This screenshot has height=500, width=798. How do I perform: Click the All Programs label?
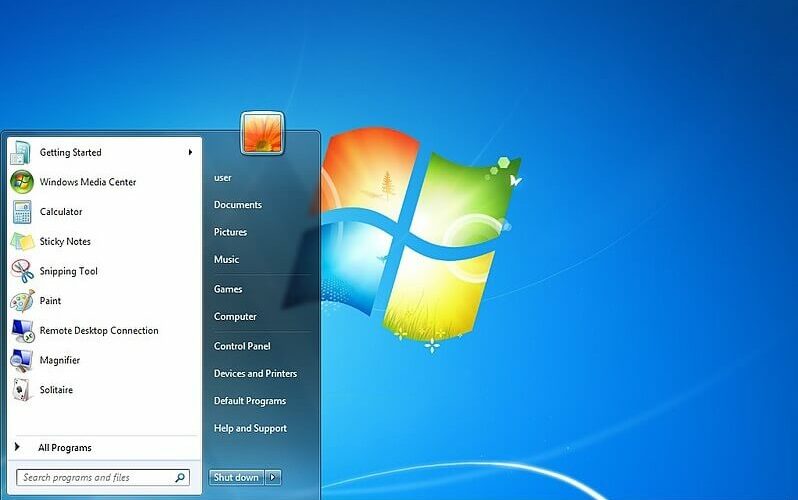pos(65,448)
